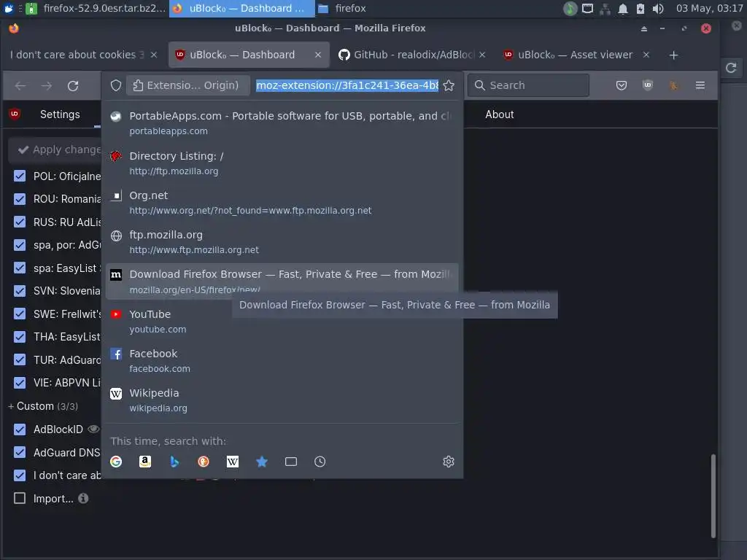
Task: Switch to GitHub realodix/AdBlock tab
Action: pos(411,55)
